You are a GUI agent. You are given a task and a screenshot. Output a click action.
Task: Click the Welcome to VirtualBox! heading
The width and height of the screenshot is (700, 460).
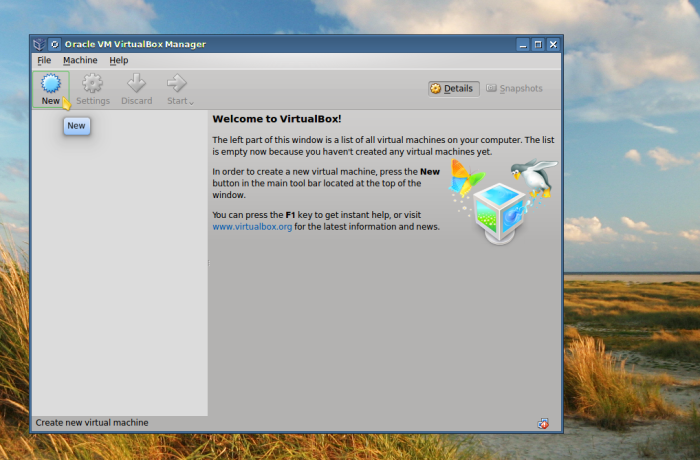(277, 119)
